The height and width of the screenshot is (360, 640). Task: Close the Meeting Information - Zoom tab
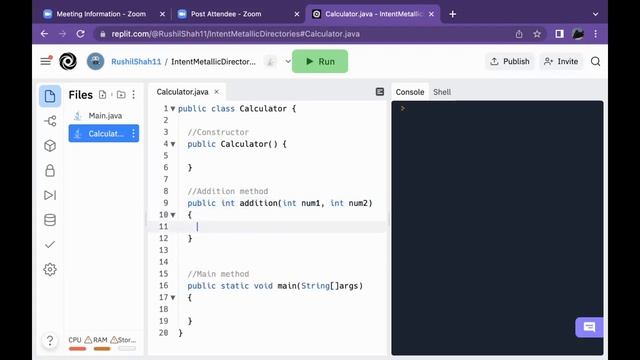[x=162, y=14]
